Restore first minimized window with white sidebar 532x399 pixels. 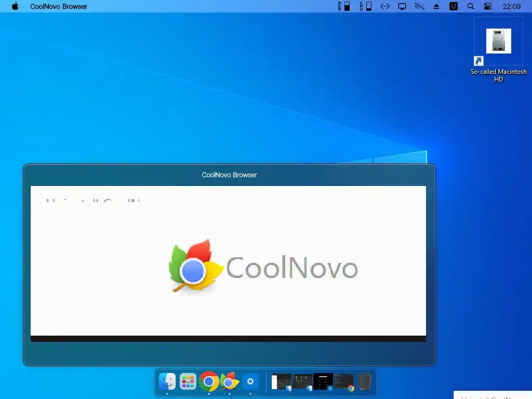[282, 382]
